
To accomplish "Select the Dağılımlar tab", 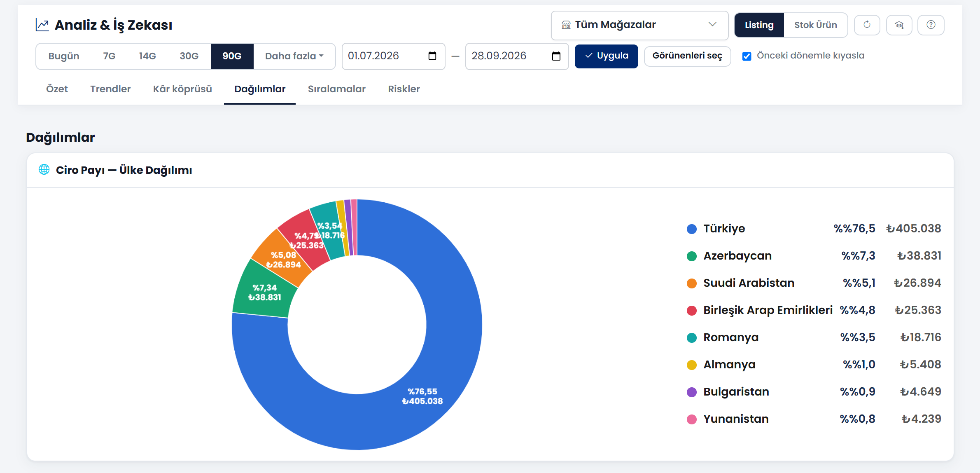I will click(x=260, y=89).
